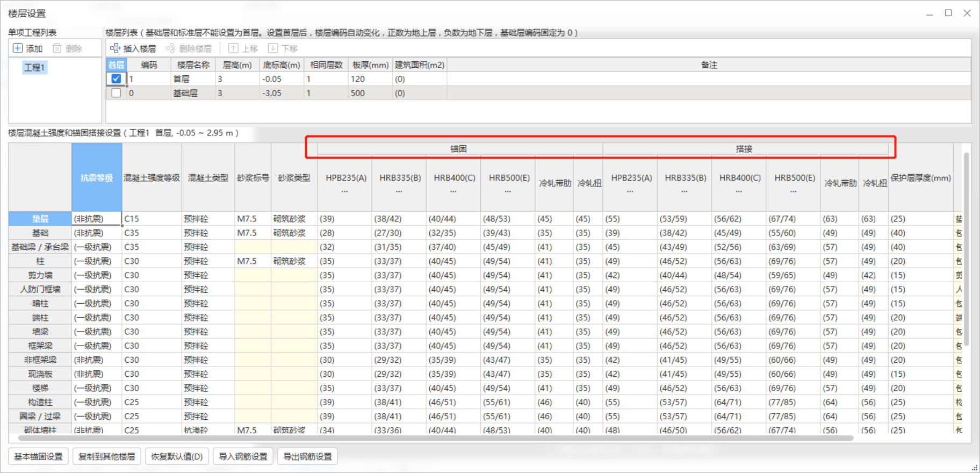Click C15 concrete grade cell for 垫层
Viewport: 980px width, 473px height.
click(152, 219)
